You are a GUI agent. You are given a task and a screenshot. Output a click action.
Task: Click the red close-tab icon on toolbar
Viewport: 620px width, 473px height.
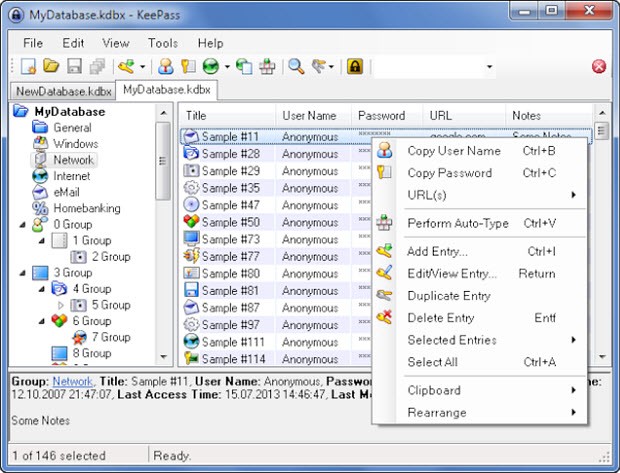click(599, 66)
